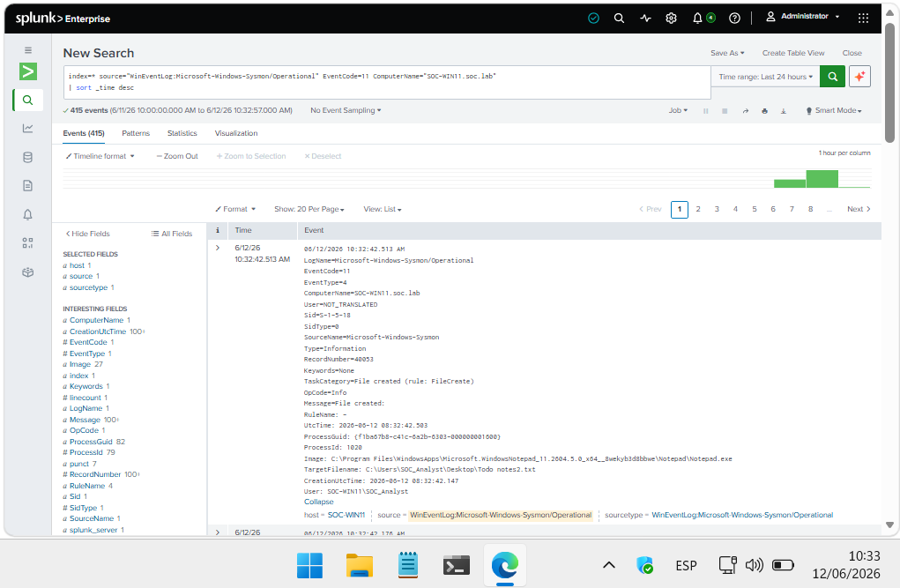The image size is (900, 588).
Task: Open the View: List dropdown
Action: (383, 209)
